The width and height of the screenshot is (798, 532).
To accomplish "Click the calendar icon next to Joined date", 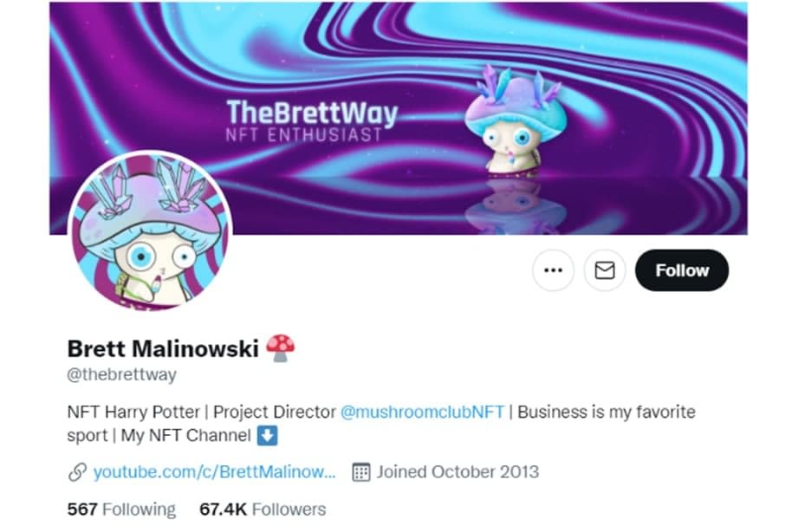I will pos(360,472).
